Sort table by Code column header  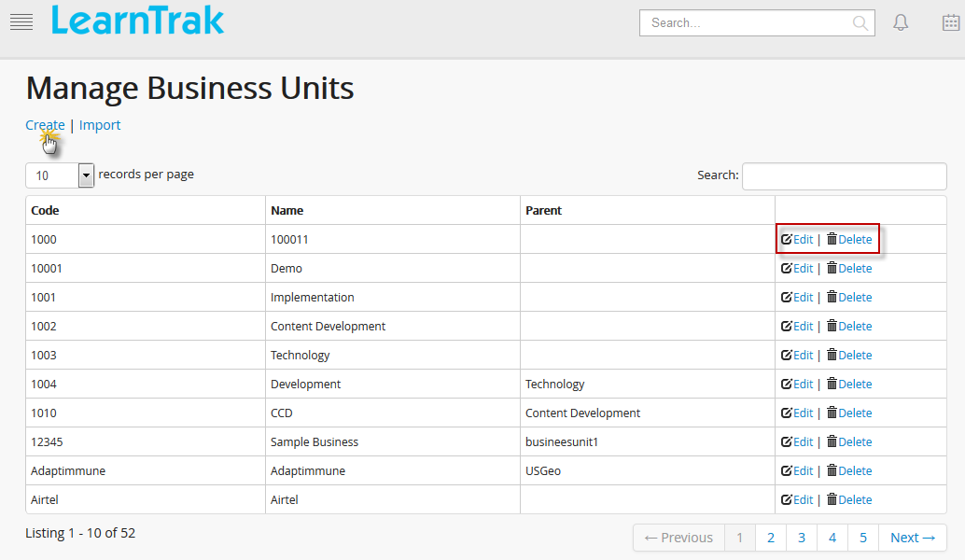45,211
